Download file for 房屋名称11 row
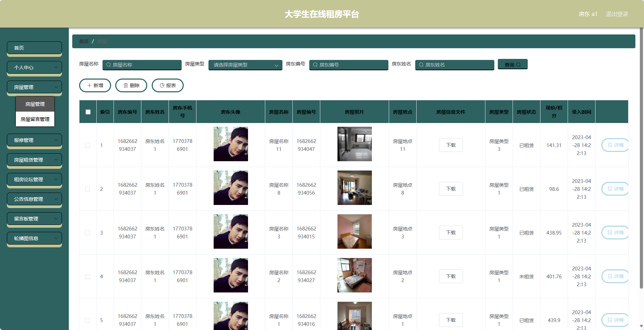Image resolution: width=644 pixels, height=330 pixels. pos(451,145)
